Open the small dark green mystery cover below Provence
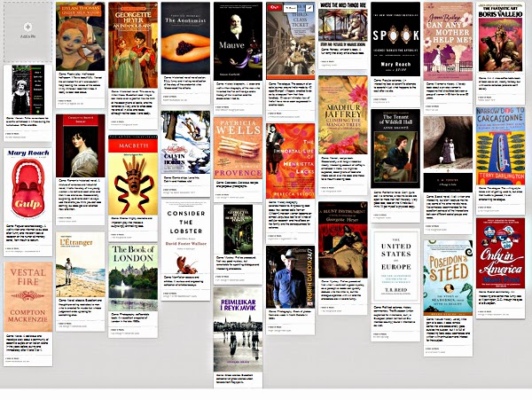Viewport: 532px width, 400px height. [x=238, y=230]
